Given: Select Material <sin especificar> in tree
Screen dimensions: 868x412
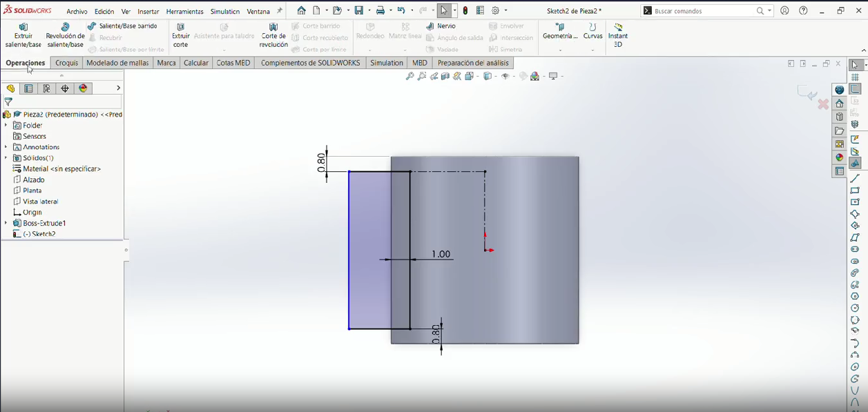Looking at the screenshot, I should [57, 168].
